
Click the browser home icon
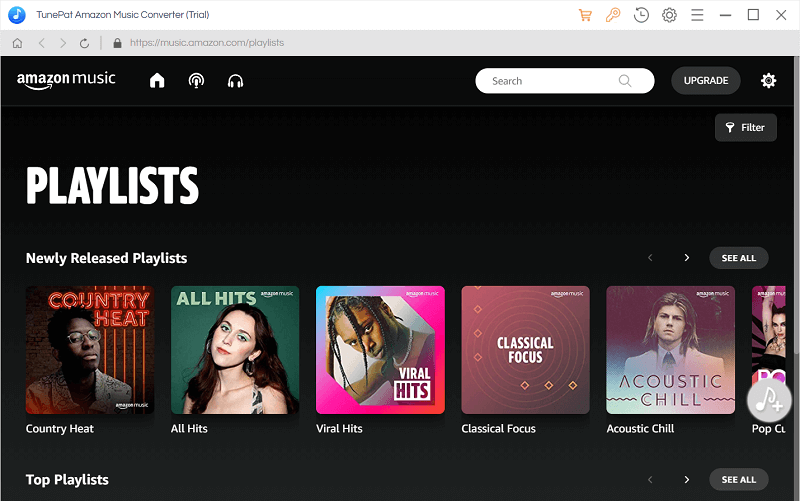coord(17,43)
